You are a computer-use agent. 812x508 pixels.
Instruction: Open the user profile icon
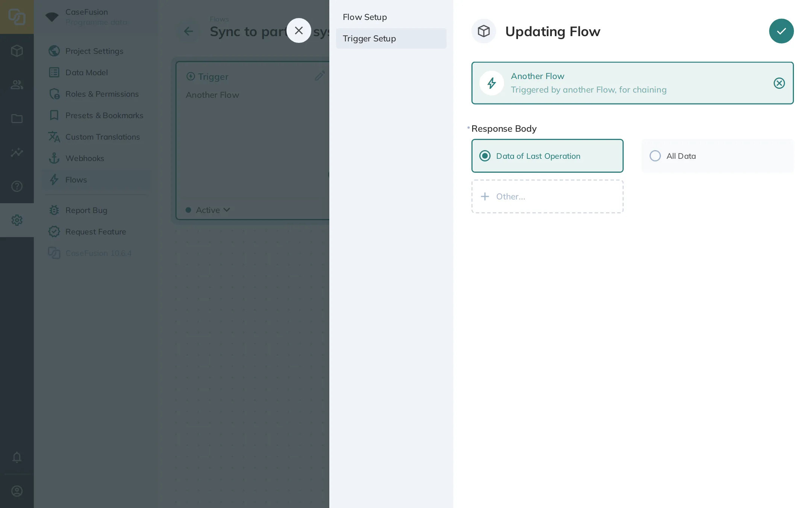(x=17, y=491)
